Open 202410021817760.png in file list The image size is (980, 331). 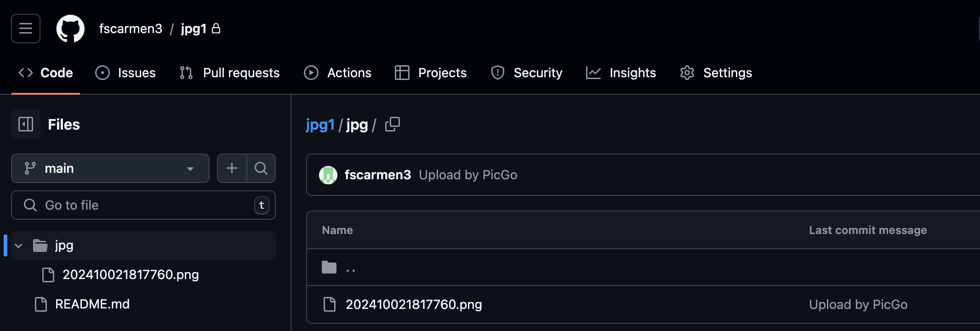tap(414, 304)
